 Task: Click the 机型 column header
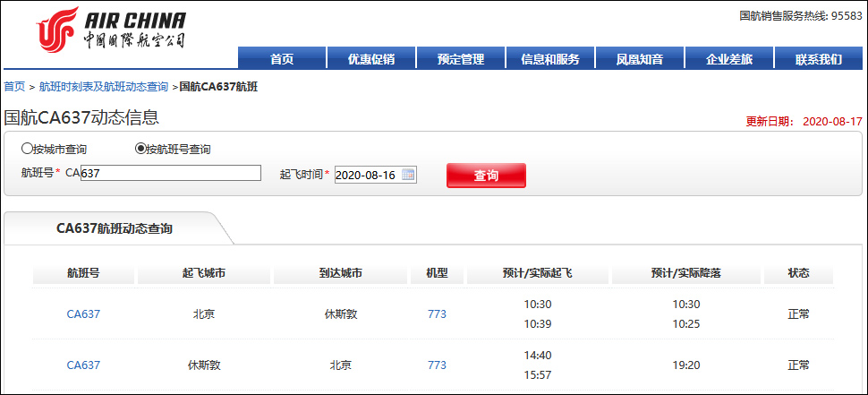click(437, 273)
